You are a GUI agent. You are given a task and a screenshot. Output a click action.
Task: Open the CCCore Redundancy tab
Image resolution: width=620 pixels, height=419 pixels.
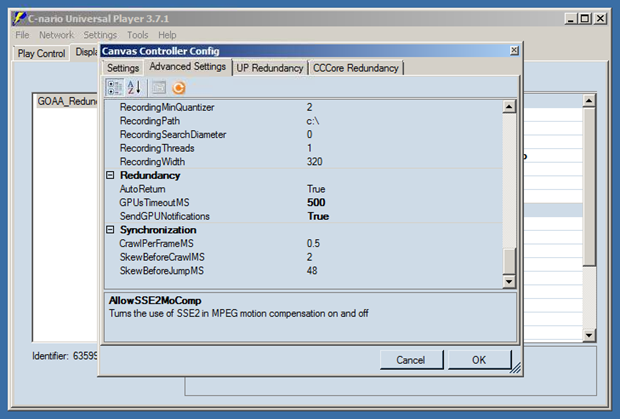tap(356, 68)
